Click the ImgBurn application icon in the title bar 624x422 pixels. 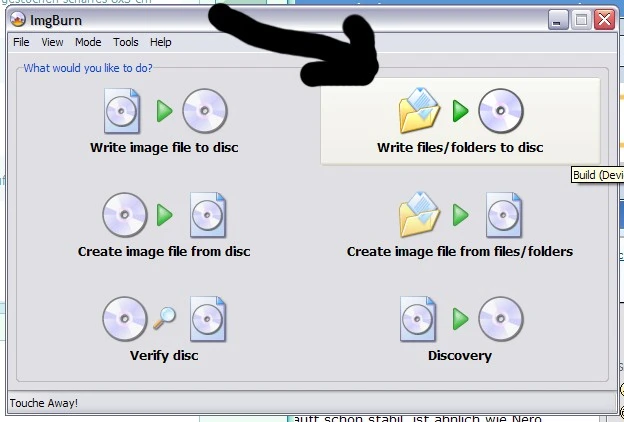coord(18,19)
